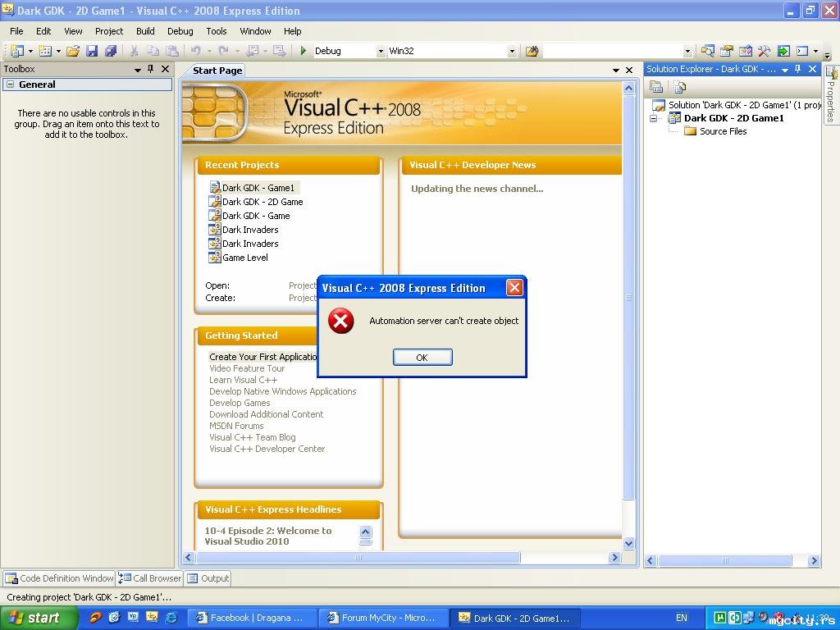The image size is (840, 630).
Task: Click Start Page vertical scrollbar down arrow
Action: pos(629,543)
